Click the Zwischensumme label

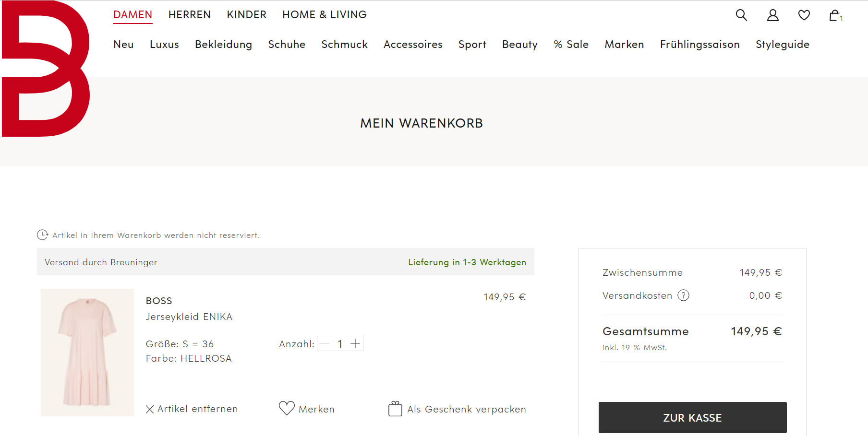point(642,272)
